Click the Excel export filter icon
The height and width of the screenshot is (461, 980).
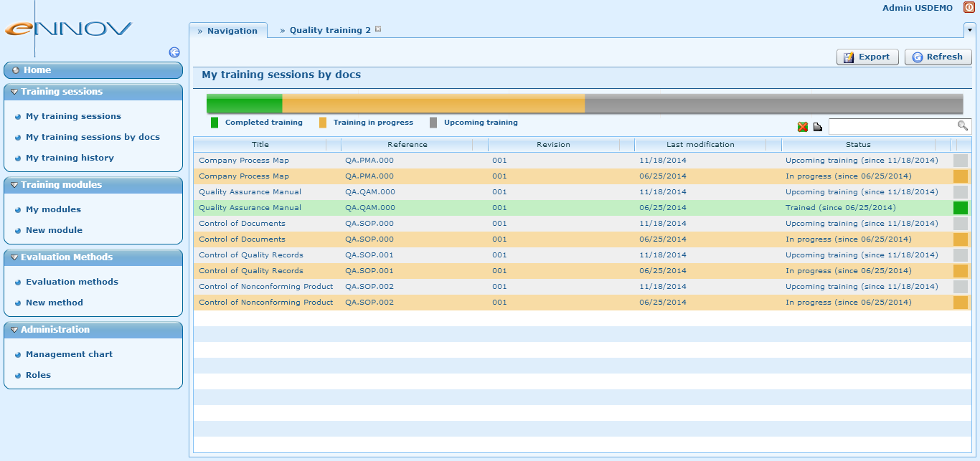click(x=803, y=127)
